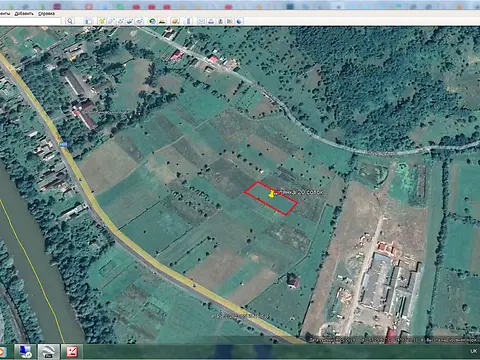Click the Print icon in toolbar
This screenshot has height=360, width=480.
[211, 21]
